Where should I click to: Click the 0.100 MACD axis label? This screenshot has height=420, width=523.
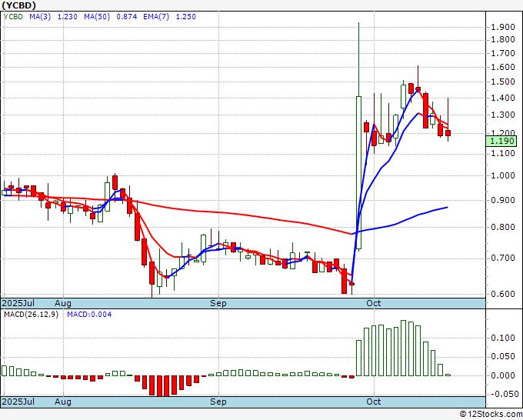pos(503,338)
